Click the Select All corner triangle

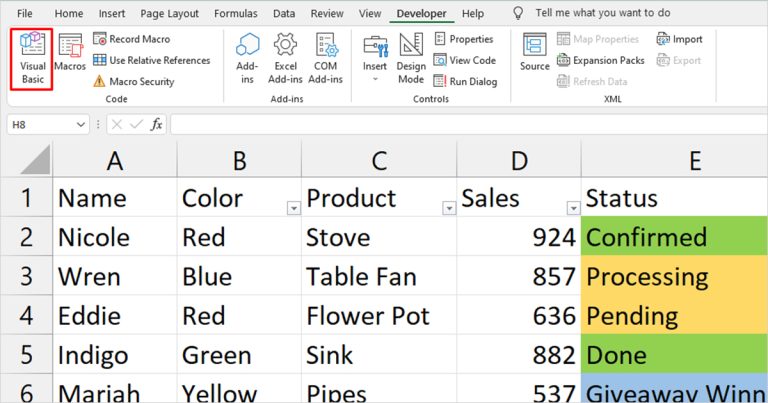[x=35, y=160]
